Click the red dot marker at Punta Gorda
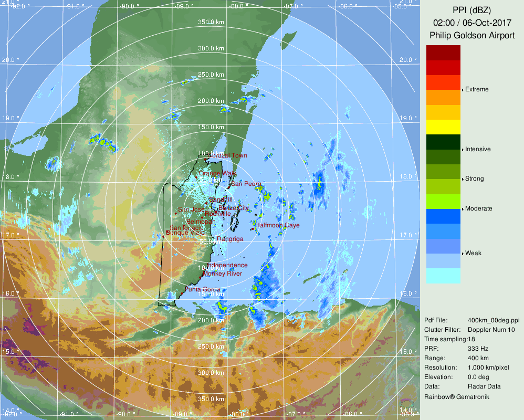This screenshot has width=524, height=420. (182, 293)
